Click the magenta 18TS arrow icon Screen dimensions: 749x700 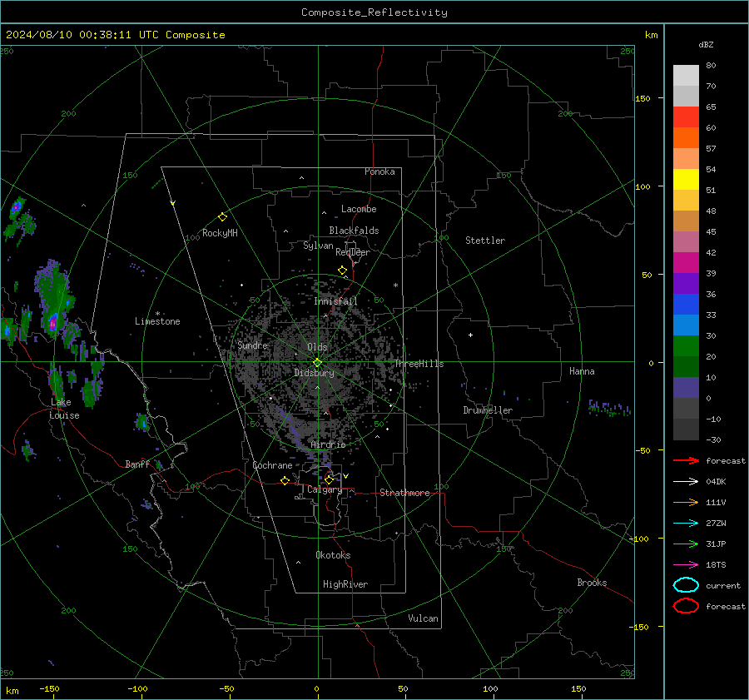pos(686,565)
